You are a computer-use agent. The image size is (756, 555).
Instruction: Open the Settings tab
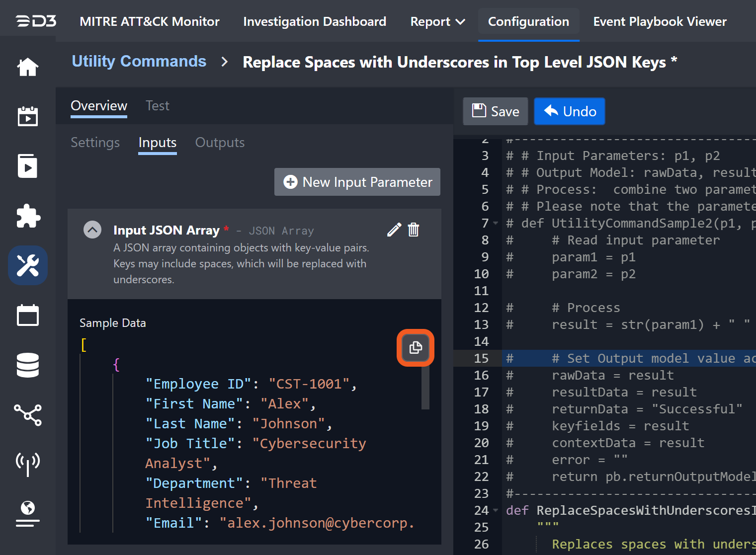[x=95, y=143]
